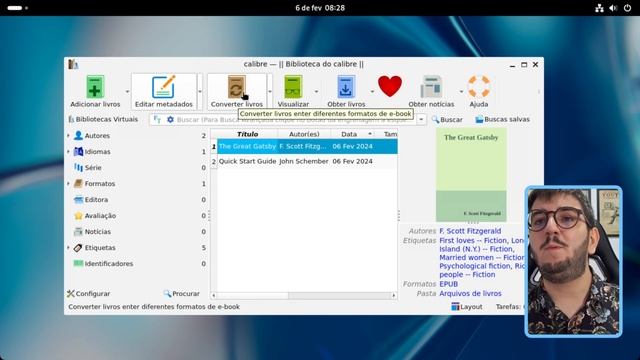Click the Autores person icon
The height and width of the screenshot is (360, 640).
(x=78, y=136)
